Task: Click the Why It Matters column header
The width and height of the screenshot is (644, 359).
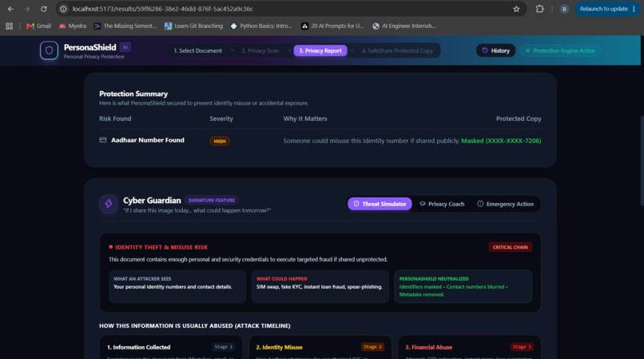Action: tap(305, 118)
